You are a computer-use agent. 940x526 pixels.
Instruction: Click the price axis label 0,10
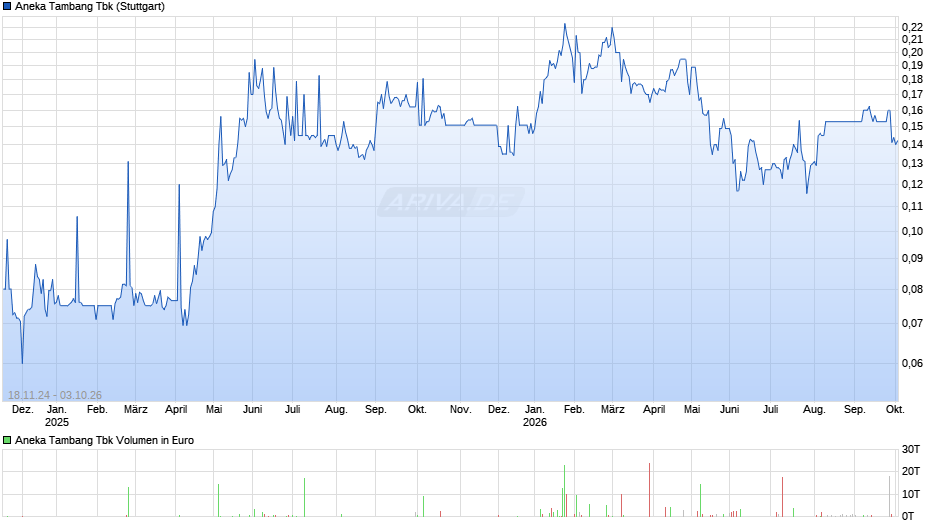pyautogui.click(x=912, y=232)
